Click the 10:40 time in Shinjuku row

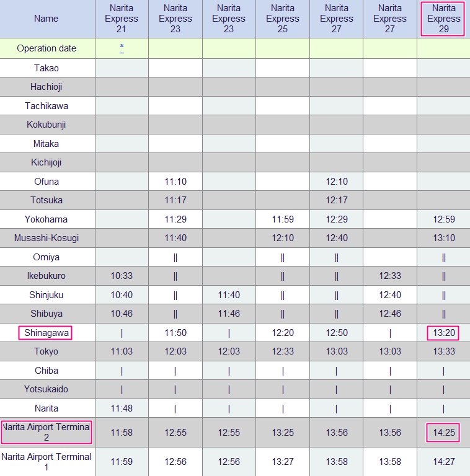pos(122,295)
